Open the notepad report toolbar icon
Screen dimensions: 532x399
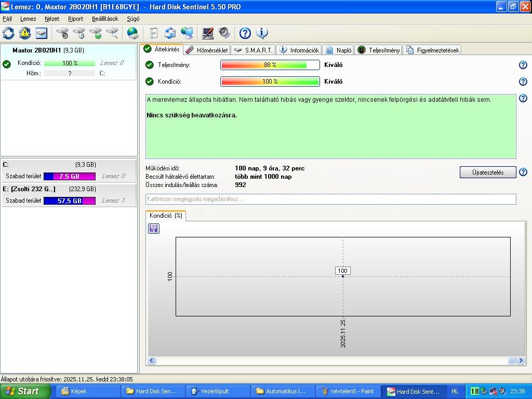coord(154,33)
